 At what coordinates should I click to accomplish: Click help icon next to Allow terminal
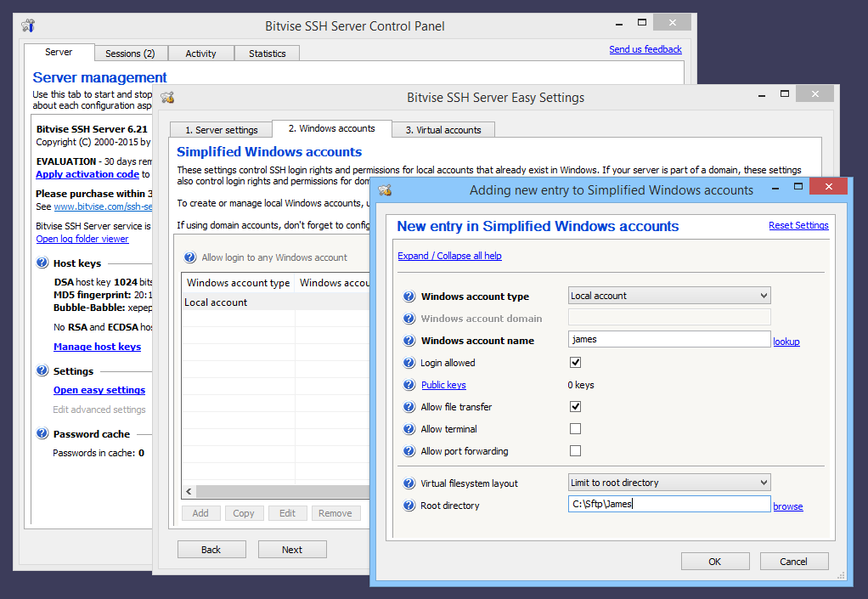(x=410, y=429)
